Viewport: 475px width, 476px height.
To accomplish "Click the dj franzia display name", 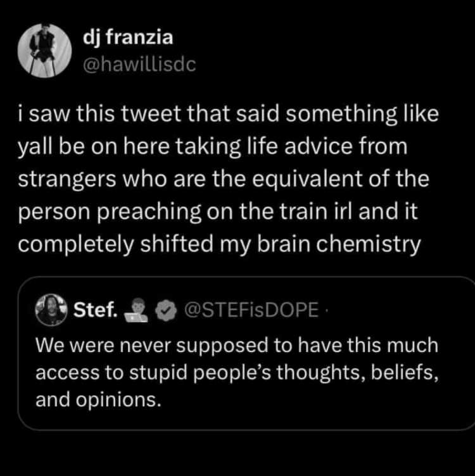I will click(x=128, y=38).
